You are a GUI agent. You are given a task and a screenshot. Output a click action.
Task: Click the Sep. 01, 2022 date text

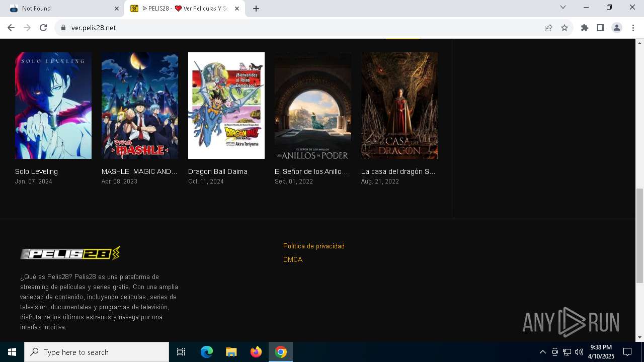click(294, 182)
